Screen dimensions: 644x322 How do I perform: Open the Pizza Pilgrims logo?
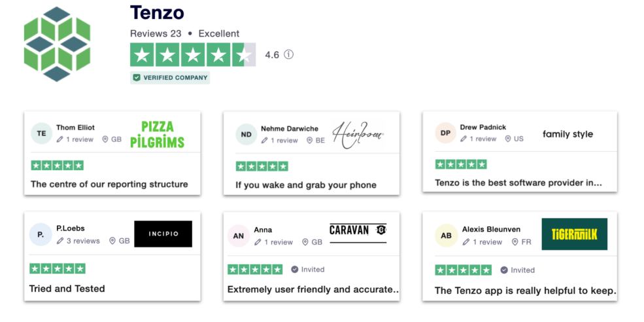coord(158,134)
